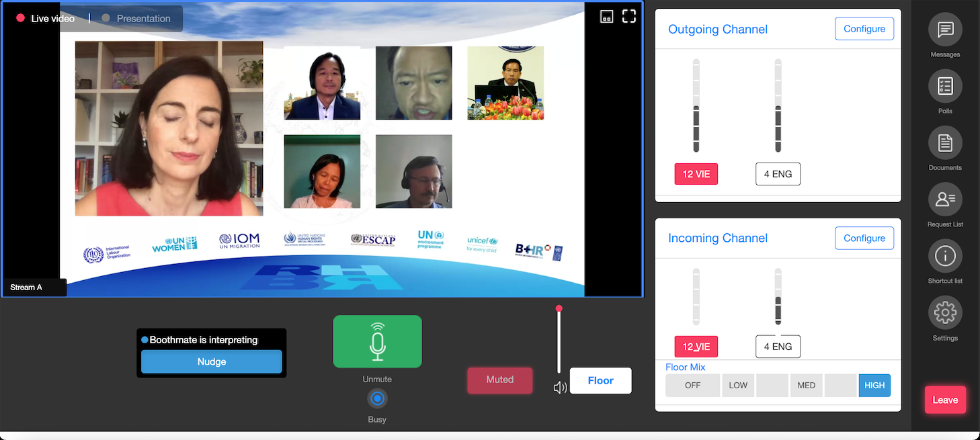The width and height of the screenshot is (980, 440).
Task: Open the Polls icon in sidebar
Action: pos(945,86)
